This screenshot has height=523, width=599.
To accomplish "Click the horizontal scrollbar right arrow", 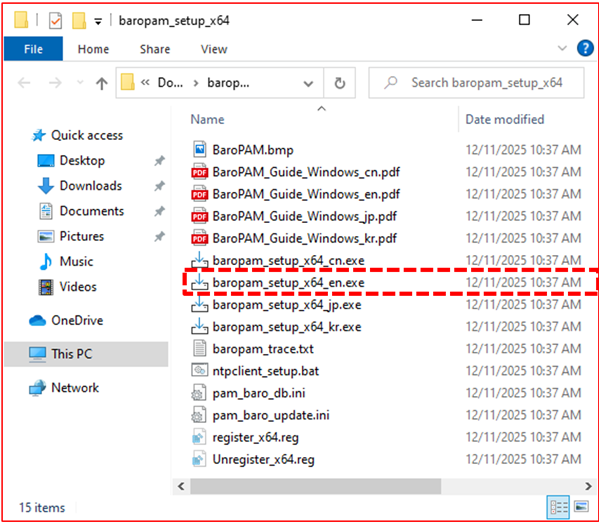I will [588, 486].
